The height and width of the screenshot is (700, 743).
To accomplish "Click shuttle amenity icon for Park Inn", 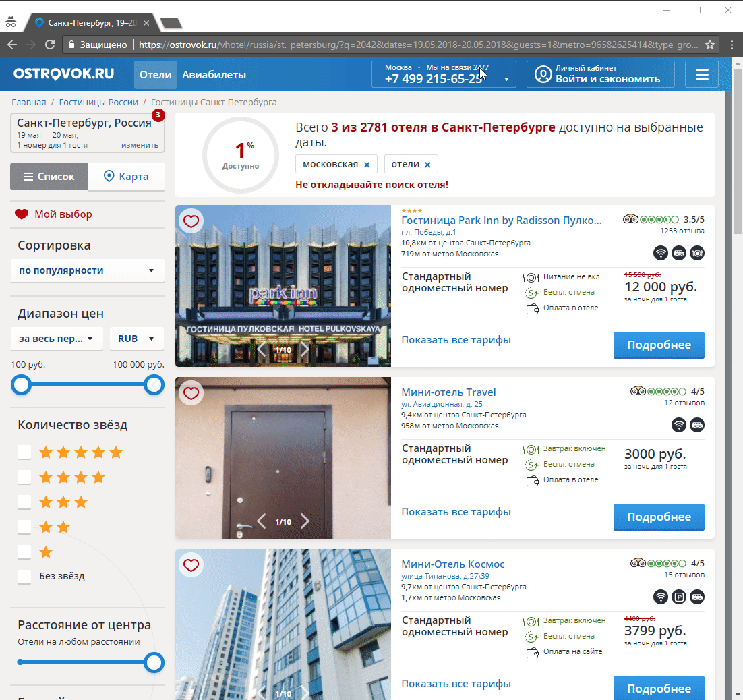I will pyautogui.click(x=679, y=253).
